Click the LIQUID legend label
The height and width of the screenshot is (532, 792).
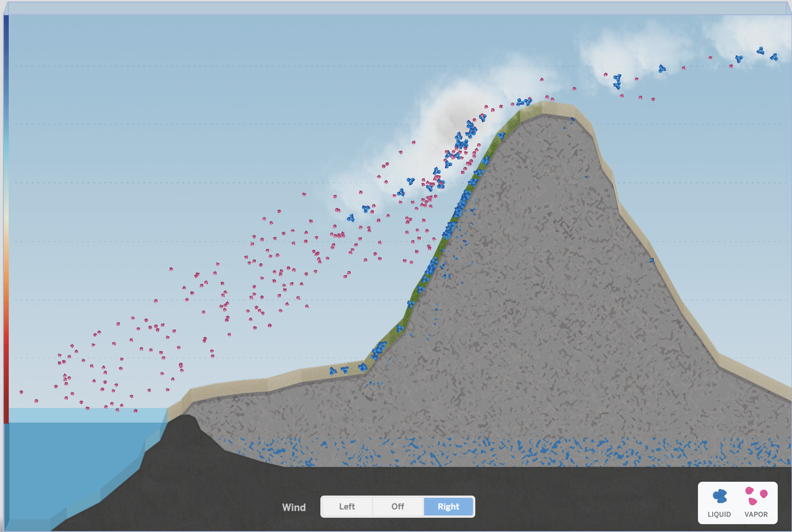(x=719, y=514)
